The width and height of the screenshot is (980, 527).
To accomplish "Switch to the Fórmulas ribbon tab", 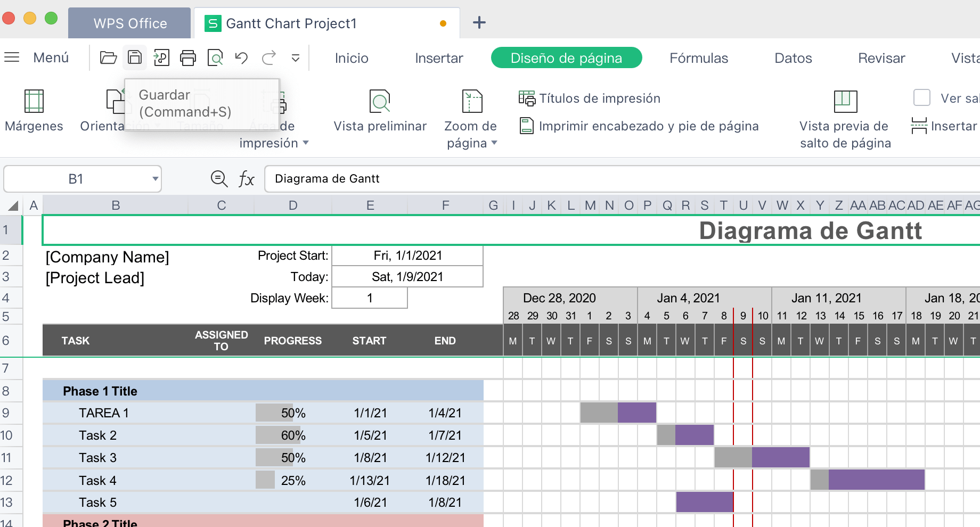I will pos(698,58).
